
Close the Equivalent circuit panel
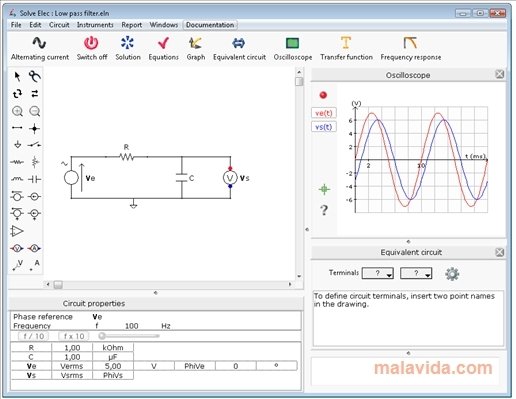(499, 252)
